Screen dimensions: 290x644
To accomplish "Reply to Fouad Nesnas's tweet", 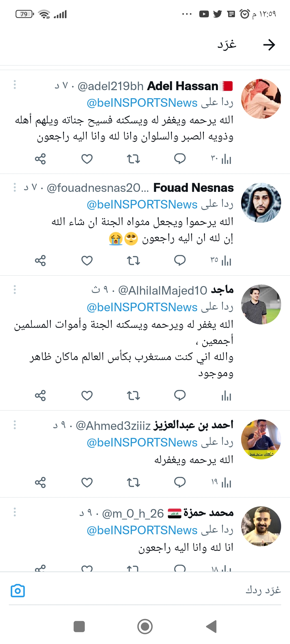I will click(180, 261).
